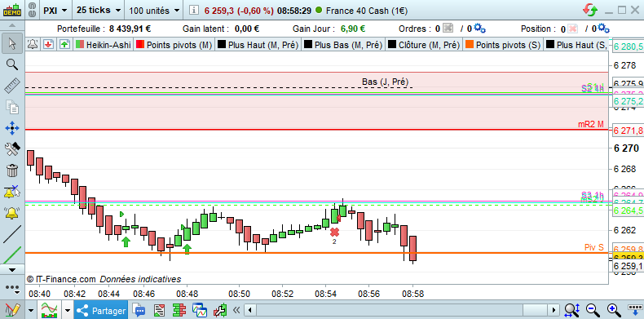
Task: Open dropdown arrow next to indicators icon
Action: tap(68, 310)
